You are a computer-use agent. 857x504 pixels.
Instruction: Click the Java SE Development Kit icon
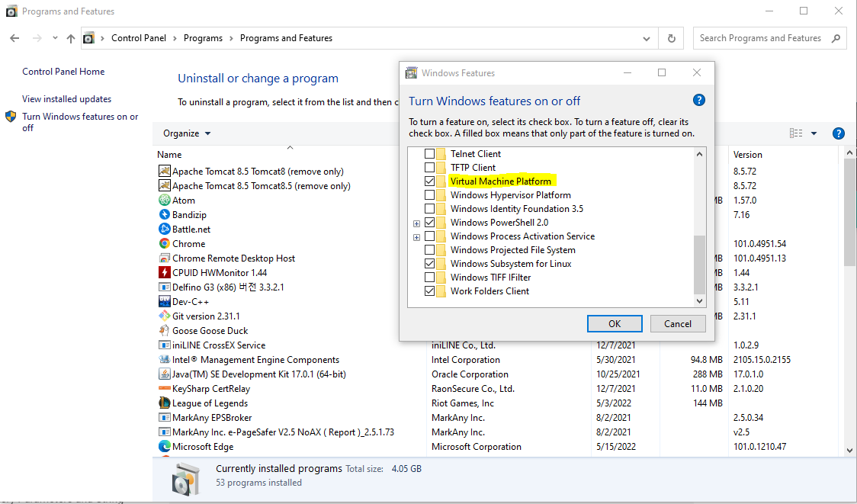pyautogui.click(x=164, y=374)
